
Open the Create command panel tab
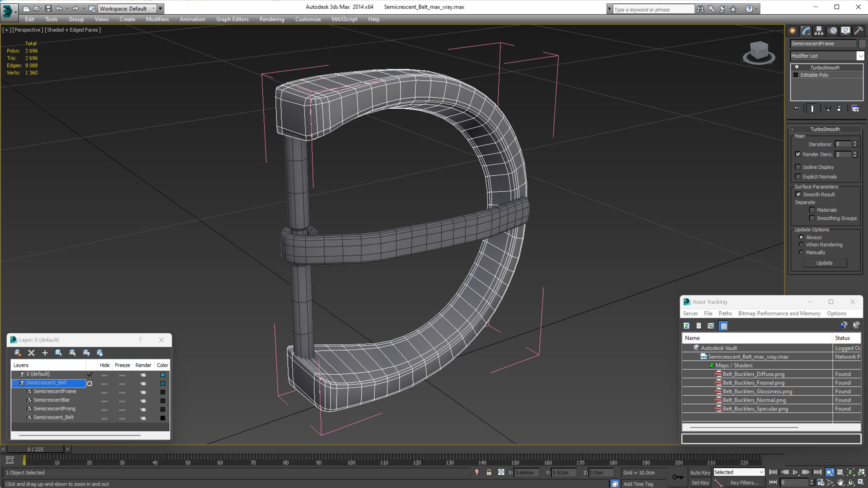[x=792, y=31]
